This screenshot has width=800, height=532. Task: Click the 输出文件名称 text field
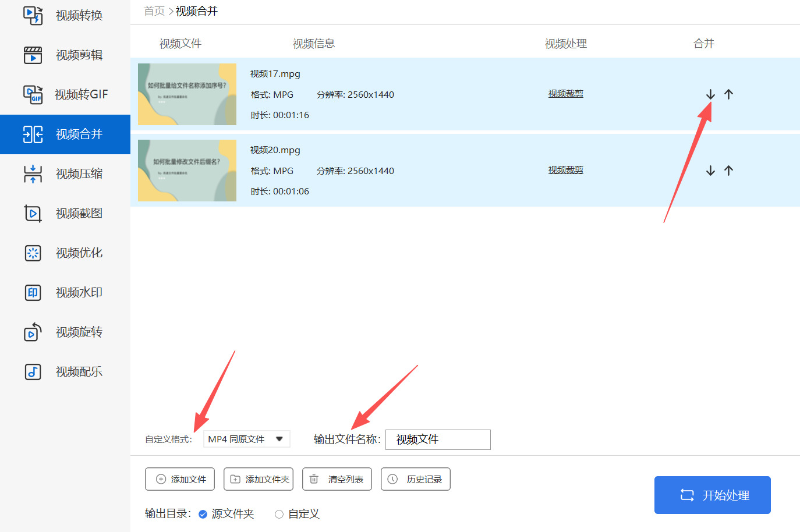[438, 439]
